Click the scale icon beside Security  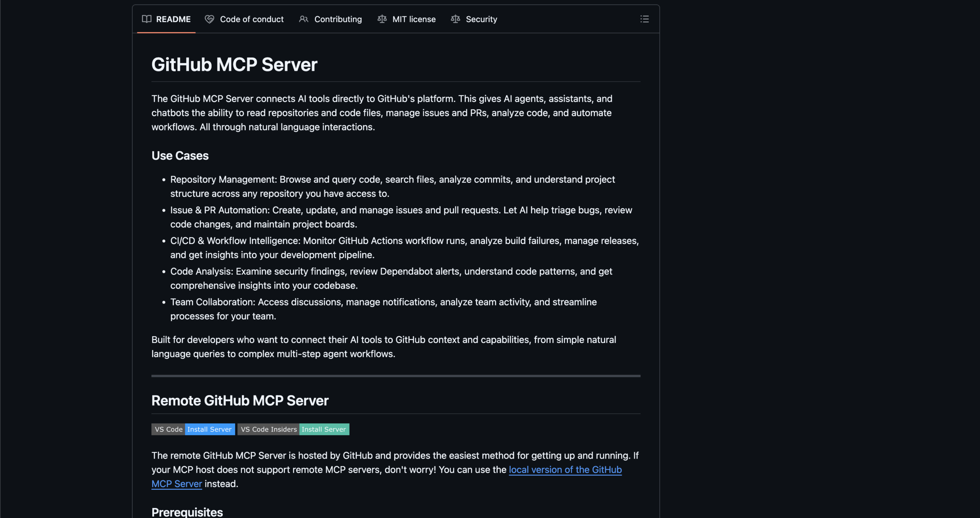[x=456, y=19]
